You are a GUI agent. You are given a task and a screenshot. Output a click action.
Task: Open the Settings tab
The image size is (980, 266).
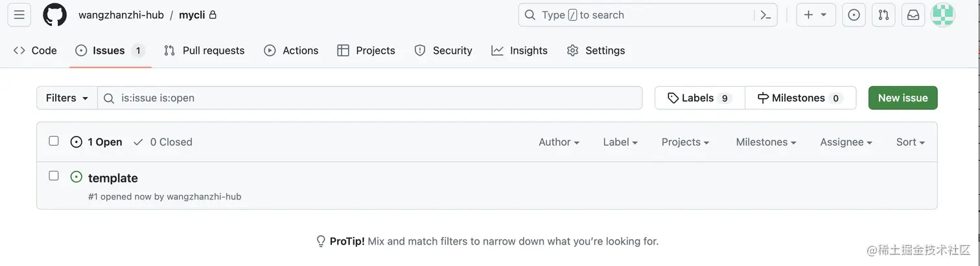596,50
